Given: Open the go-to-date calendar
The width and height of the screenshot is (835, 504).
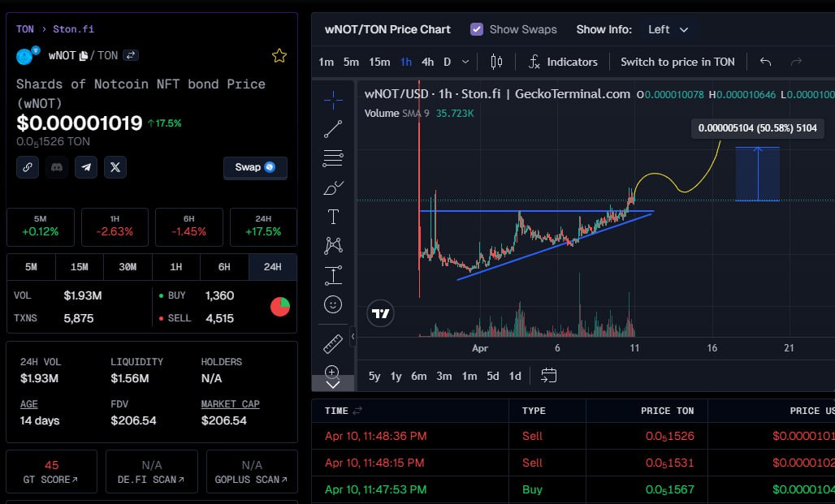Looking at the screenshot, I should pyautogui.click(x=548, y=376).
